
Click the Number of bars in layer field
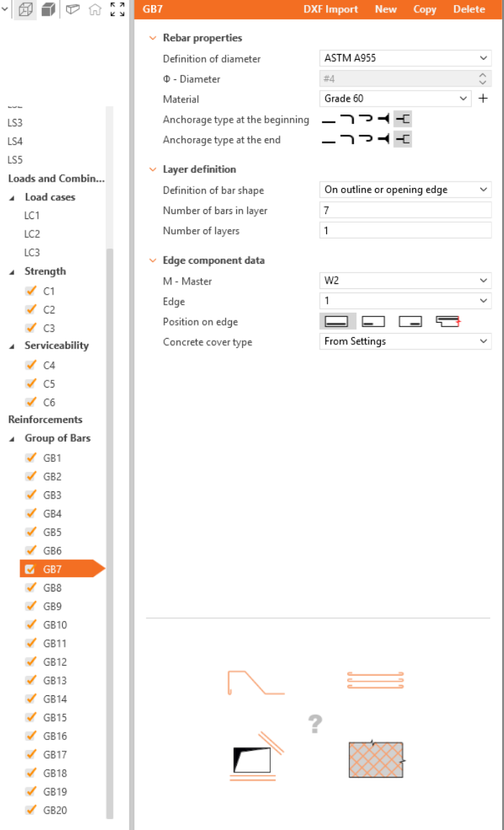point(405,210)
